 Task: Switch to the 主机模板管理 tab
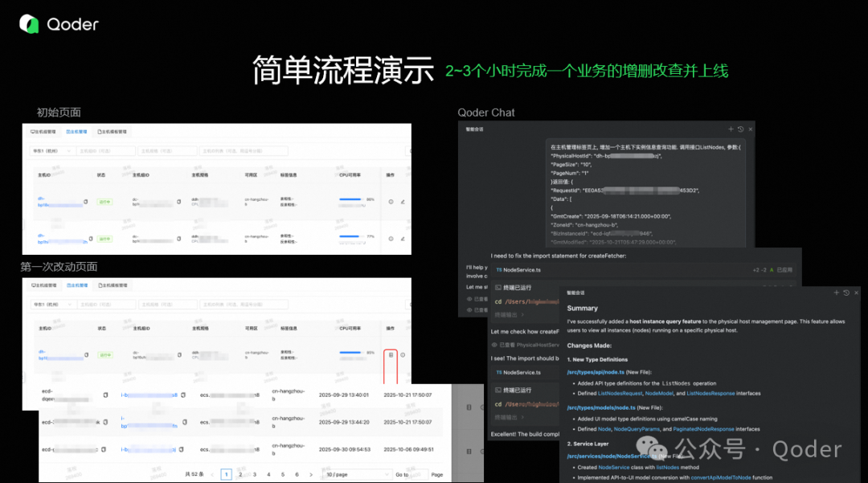(x=113, y=132)
